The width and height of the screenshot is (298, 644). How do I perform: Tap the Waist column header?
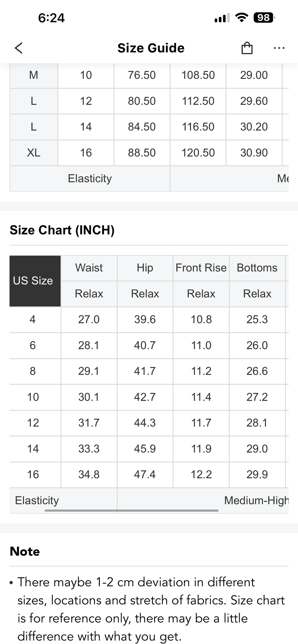pyautogui.click(x=89, y=268)
